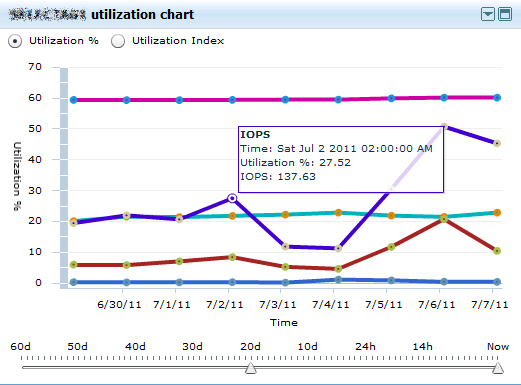
Task: Click the 60d label on time slider
Action: coord(20,347)
